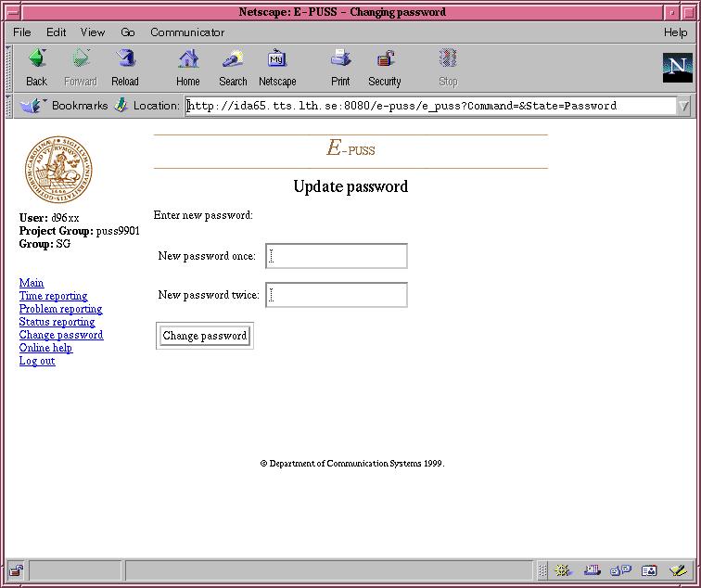Focus the New password twice field
Viewport: 701px width, 588px height.
[x=337, y=295]
